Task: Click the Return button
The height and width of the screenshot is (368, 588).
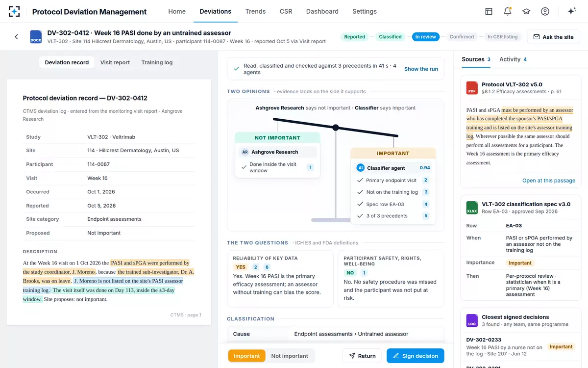Action: tap(362, 356)
